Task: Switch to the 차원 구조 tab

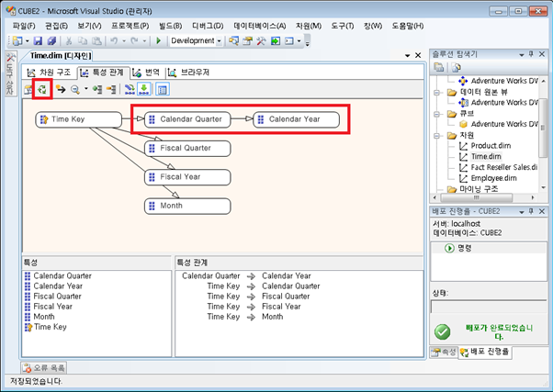Action: tap(50, 73)
